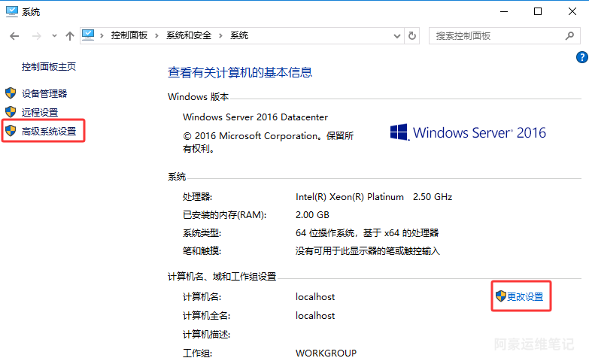Refresh the page with the refresh icon
Viewport: 589px width, 364px height.
click(412, 36)
